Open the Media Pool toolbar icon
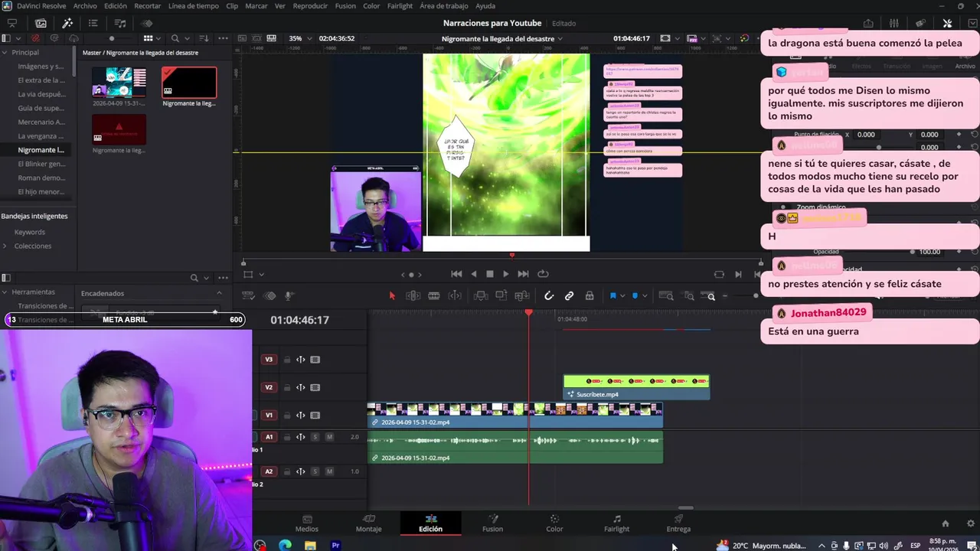This screenshot has height=551, width=980. click(41, 23)
